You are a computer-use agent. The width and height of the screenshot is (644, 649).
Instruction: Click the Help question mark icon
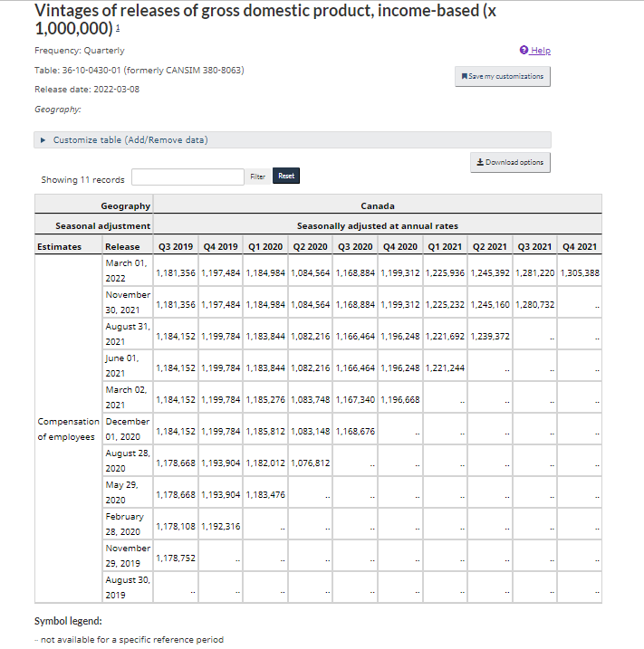click(524, 50)
